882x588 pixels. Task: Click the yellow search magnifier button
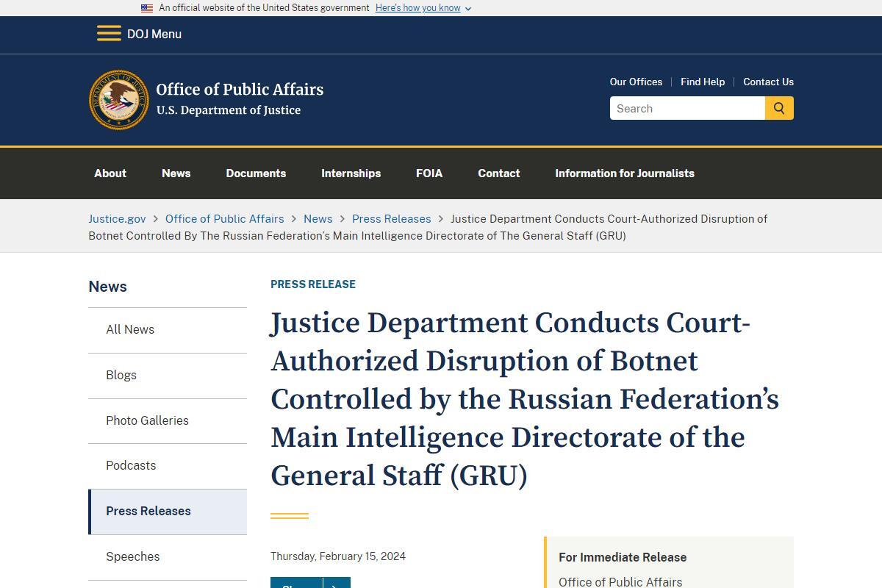[779, 108]
